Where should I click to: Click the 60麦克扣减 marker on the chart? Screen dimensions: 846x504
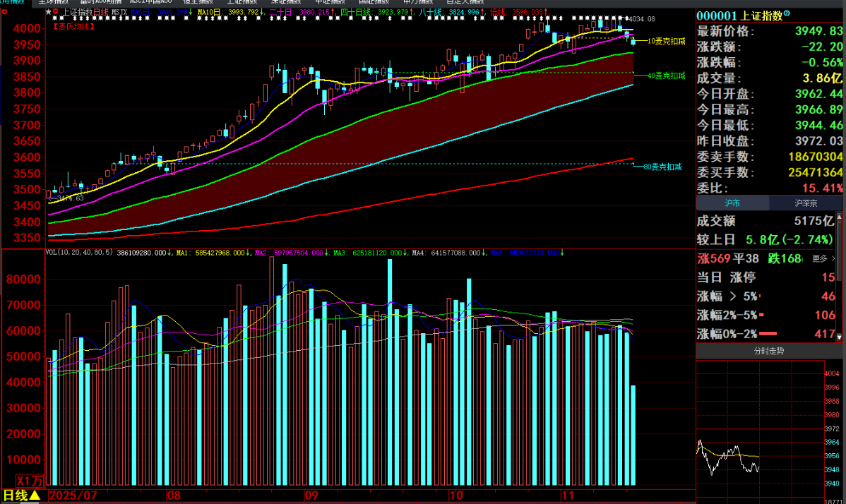click(662, 167)
